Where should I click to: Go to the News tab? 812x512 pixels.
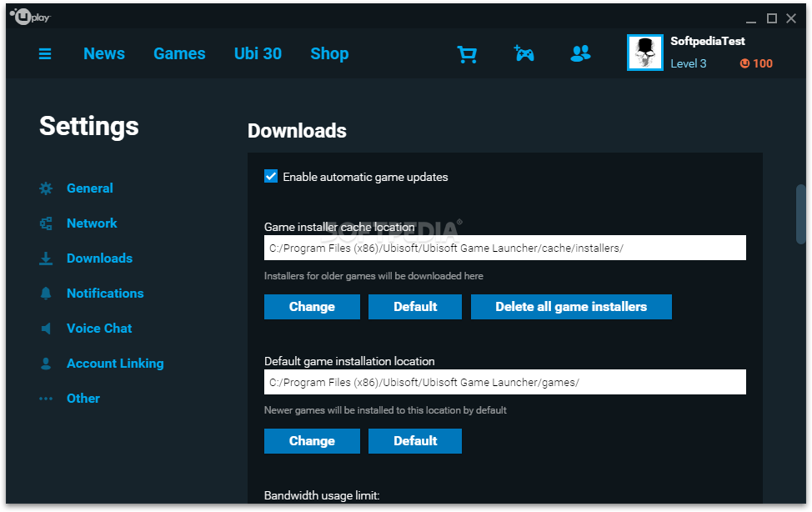104,53
